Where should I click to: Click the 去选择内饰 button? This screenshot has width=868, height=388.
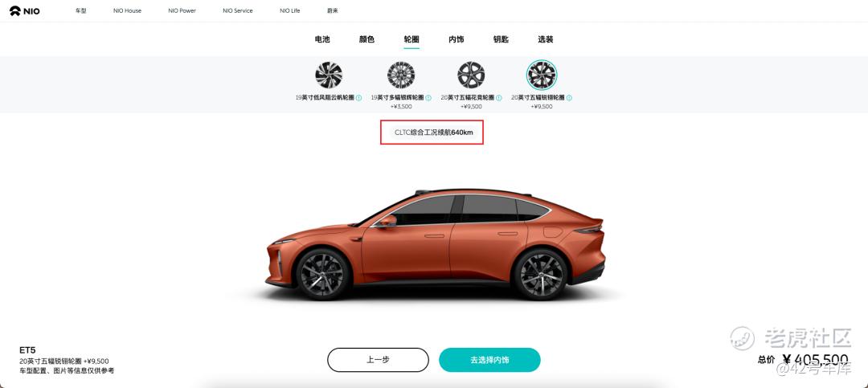[x=490, y=360]
